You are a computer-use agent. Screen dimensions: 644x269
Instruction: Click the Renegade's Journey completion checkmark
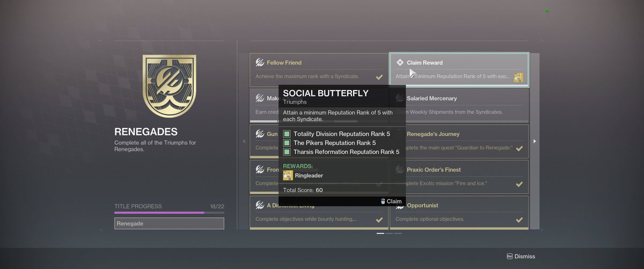[x=519, y=148]
